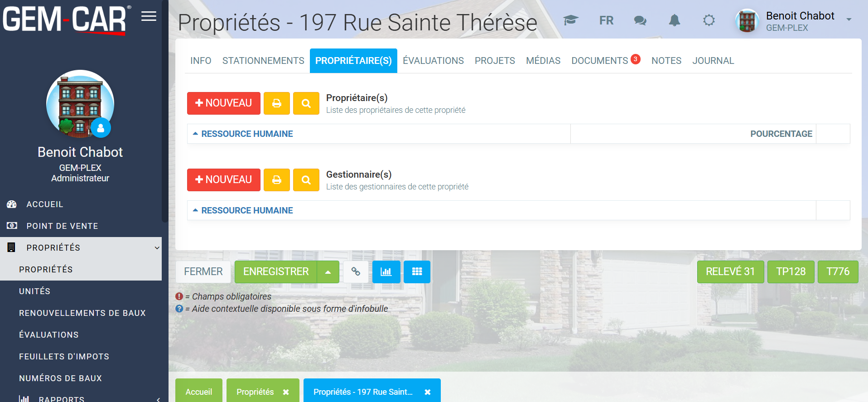
Task: Click the blue grid view button
Action: tap(417, 271)
